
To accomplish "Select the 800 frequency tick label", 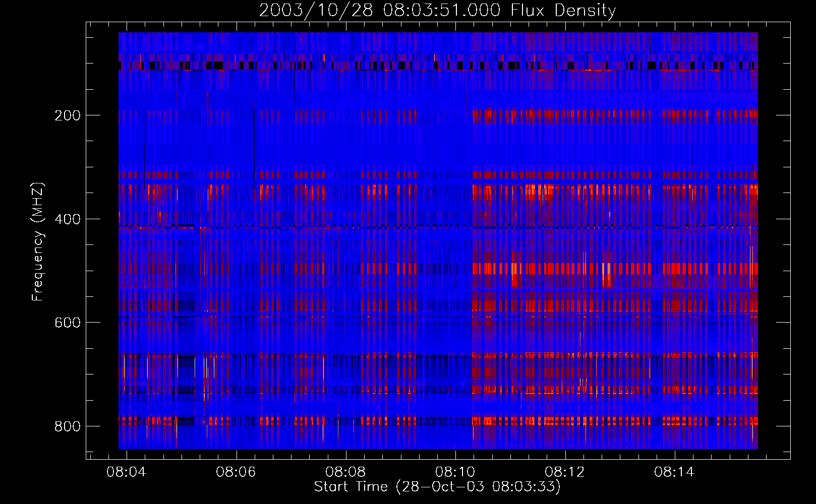I will tap(68, 426).
